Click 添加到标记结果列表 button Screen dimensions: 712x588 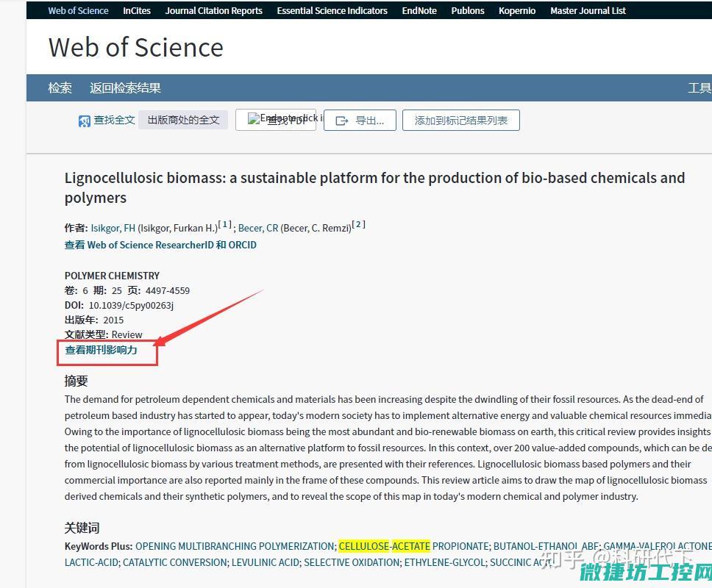[461, 121]
